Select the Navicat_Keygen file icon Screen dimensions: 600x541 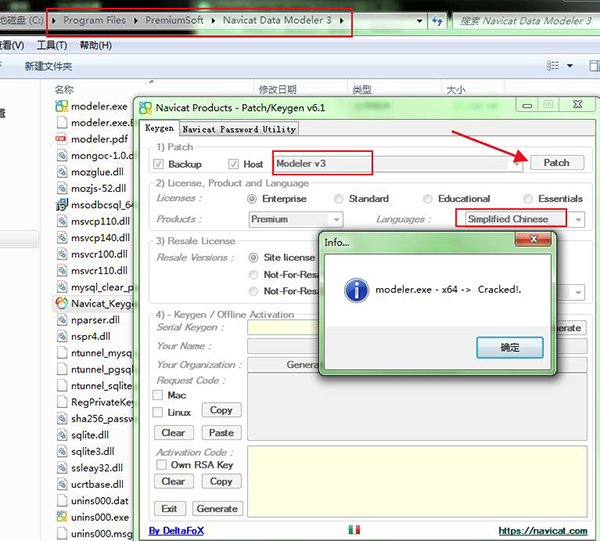point(61,303)
